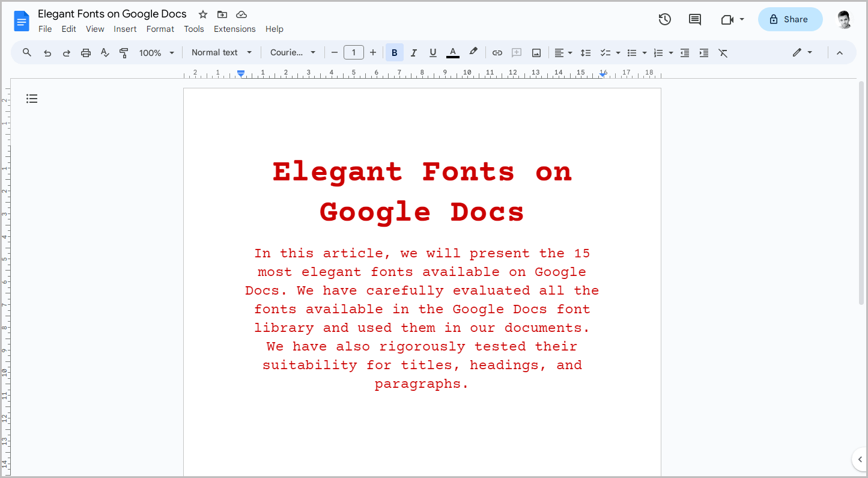Set the font size in the size field

coord(354,52)
